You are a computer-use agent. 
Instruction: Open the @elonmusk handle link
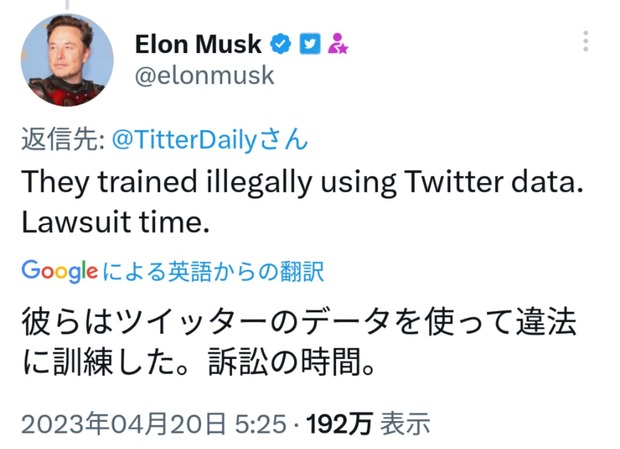[x=204, y=76]
